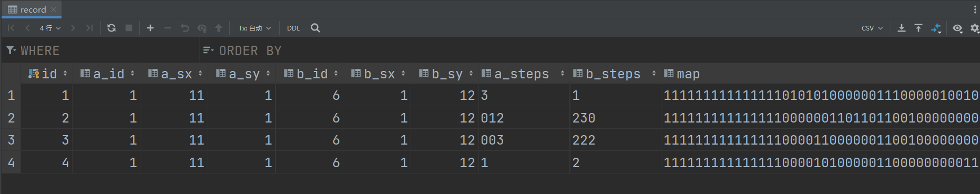The width and height of the screenshot is (980, 194).
Task: Import data with upload arrow icon
Action: [918, 28]
